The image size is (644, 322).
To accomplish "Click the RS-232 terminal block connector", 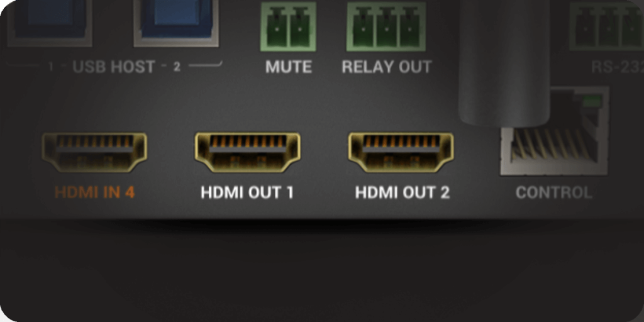I will tap(607, 26).
